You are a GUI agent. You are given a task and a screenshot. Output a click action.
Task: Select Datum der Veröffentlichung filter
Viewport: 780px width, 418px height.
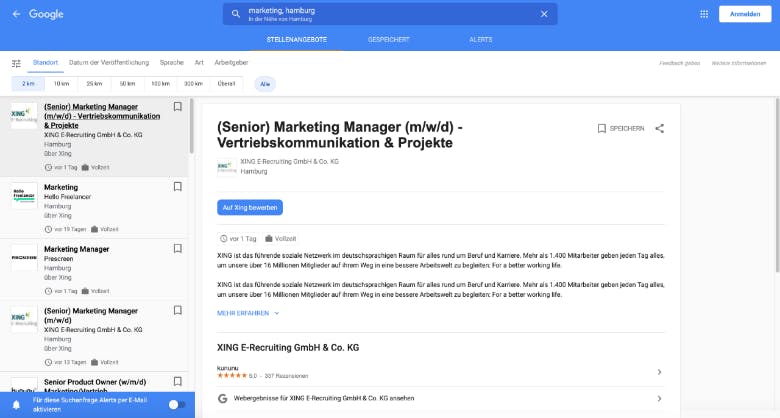point(108,63)
